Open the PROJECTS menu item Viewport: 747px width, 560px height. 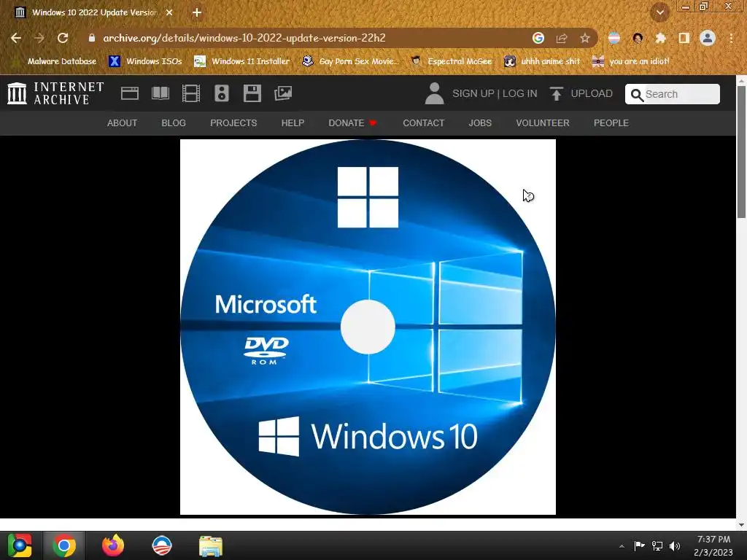[233, 123]
